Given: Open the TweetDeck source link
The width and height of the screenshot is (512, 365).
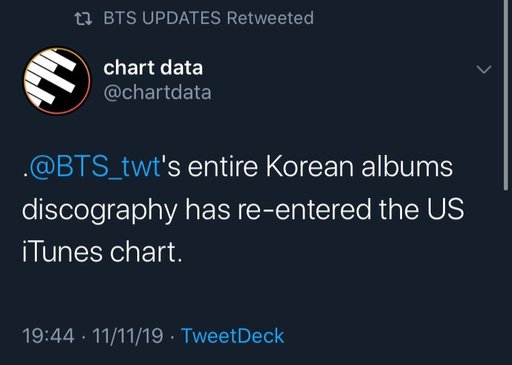Looking at the screenshot, I should pyautogui.click(x=233, y=335).
